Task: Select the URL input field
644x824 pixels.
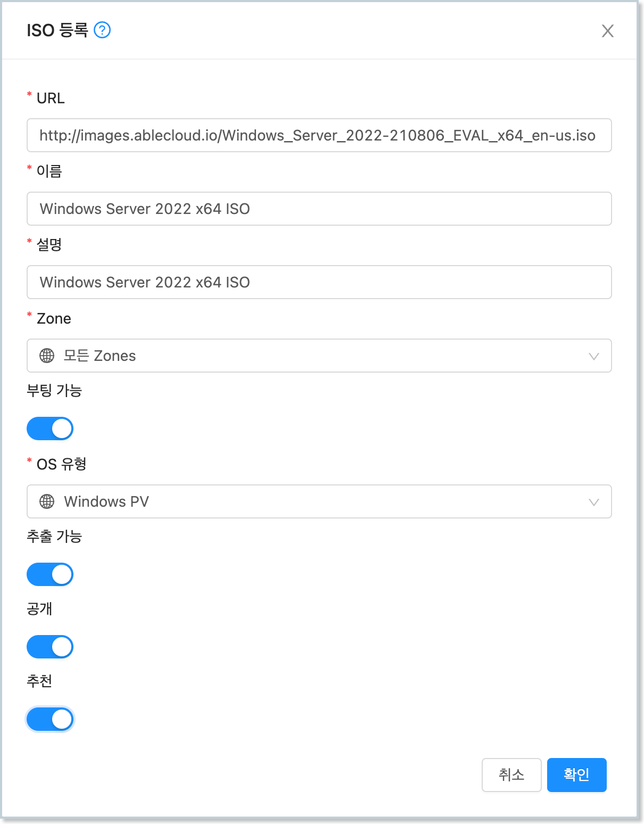Action: (319, 135)
